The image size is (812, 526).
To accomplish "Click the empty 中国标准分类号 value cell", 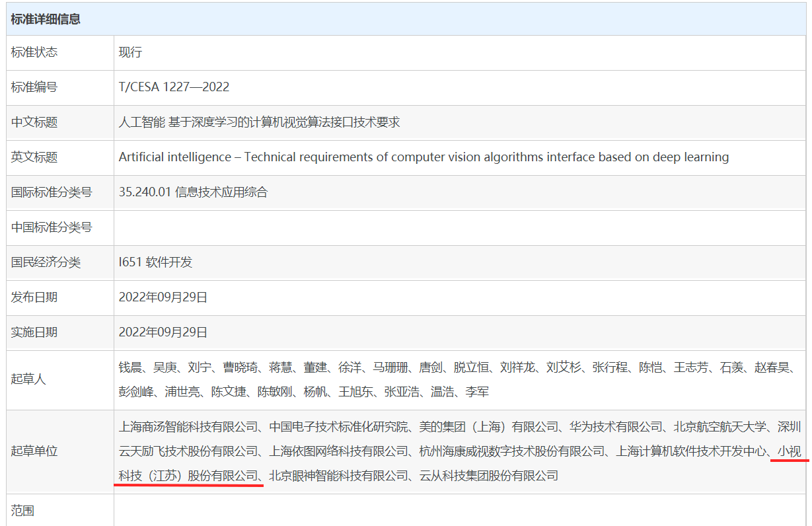I will pos(459,227).
